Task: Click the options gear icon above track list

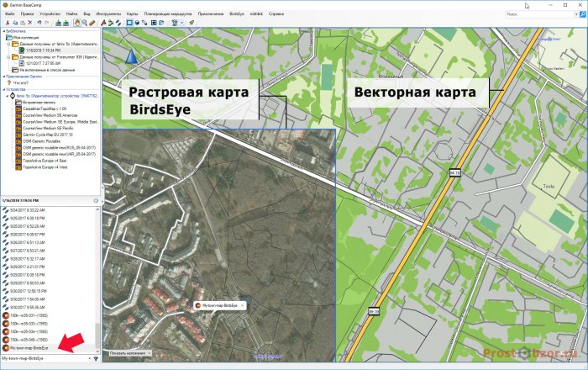Action: 96,201
